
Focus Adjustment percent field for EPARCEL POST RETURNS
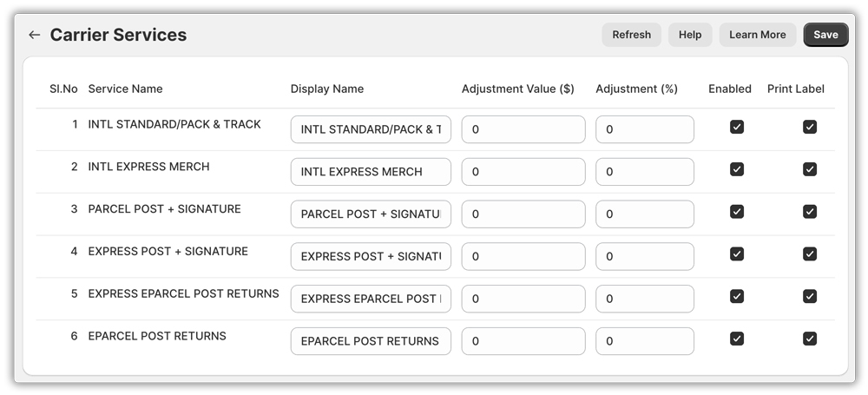(644, 341)
